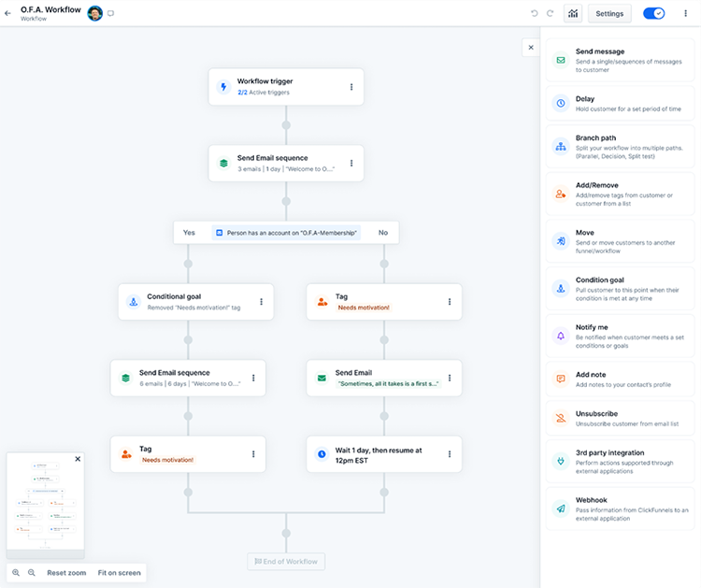The width and height of the screenshot is (701, 588).
Task: Toggle the workflow active switch
Action: tap(653, 13)
